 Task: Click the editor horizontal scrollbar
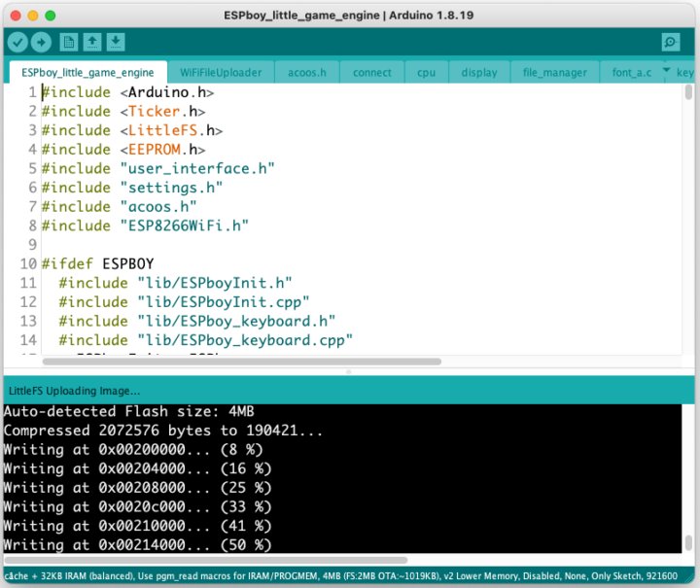tap(243, 362)
